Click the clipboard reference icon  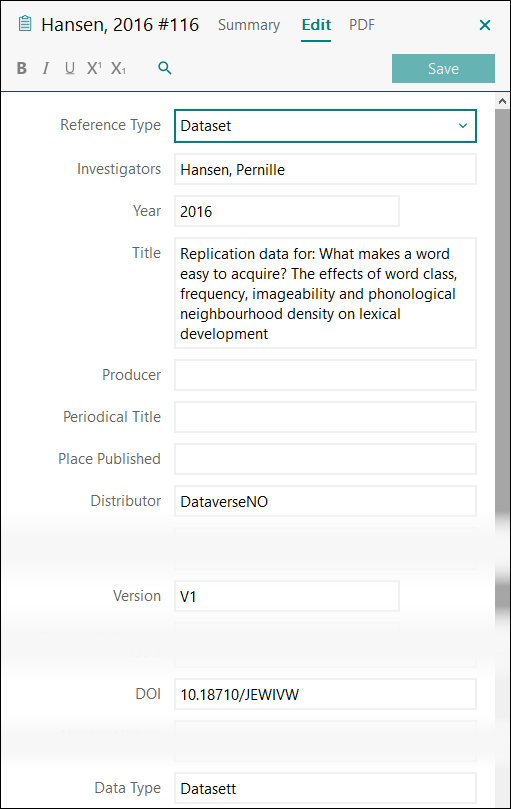point(25,24)
